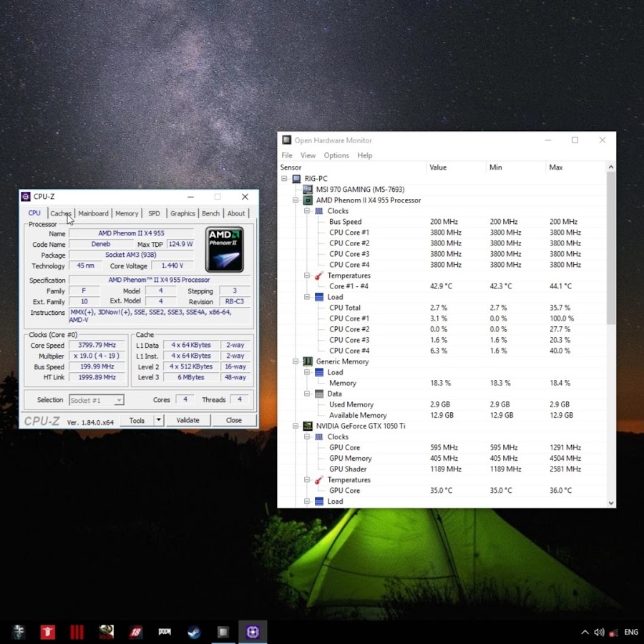This screenshot has width=644, height=644.
Task: Collapse the GPU Clocks node
Action: coord(307,437)
